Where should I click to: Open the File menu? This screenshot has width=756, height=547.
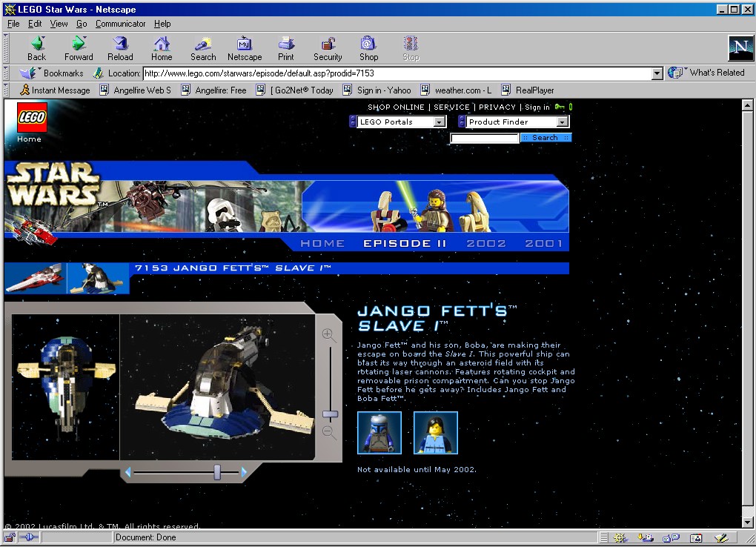(13, 24)
